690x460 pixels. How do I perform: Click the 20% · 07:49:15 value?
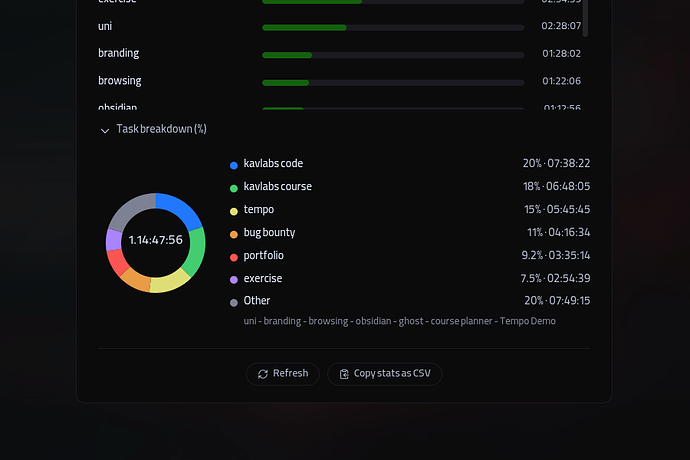click(557, 301)
